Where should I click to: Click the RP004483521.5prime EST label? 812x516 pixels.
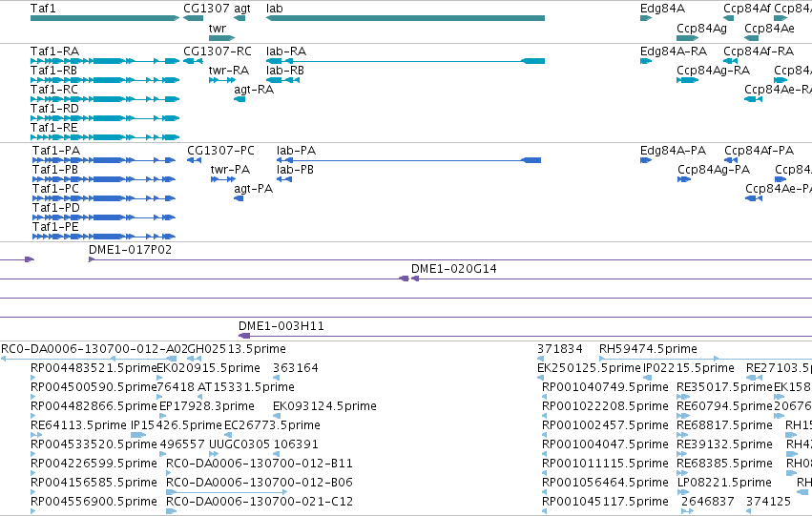94,368
